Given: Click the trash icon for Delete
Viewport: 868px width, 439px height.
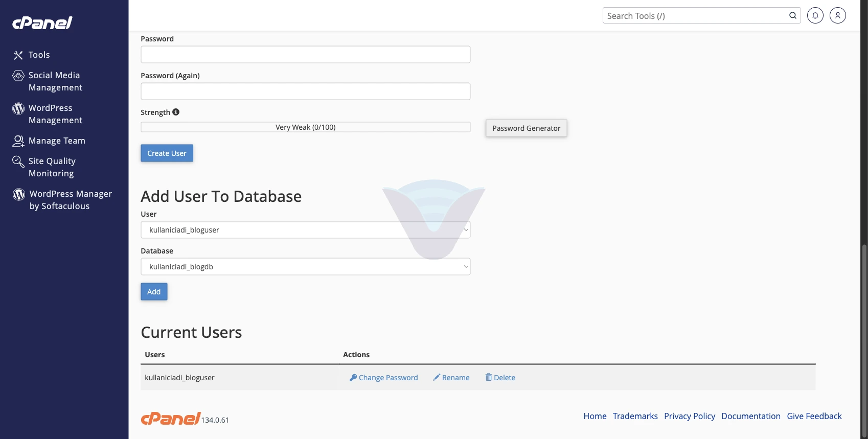Looking at the screenshot, I should tap(489, 377).
